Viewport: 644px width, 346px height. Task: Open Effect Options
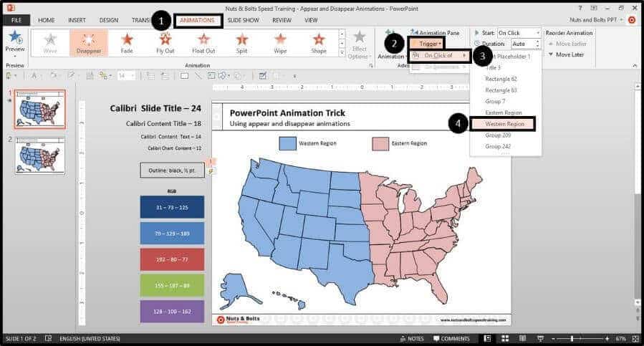359,44
